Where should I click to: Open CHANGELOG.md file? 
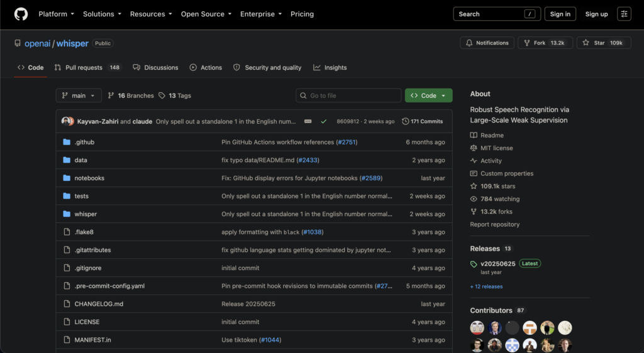pos(99,304)
